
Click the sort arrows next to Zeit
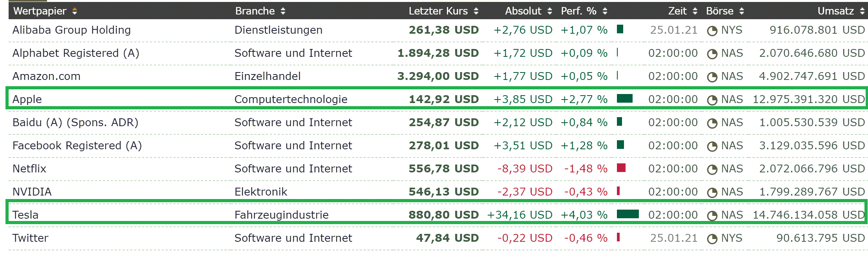695,11
